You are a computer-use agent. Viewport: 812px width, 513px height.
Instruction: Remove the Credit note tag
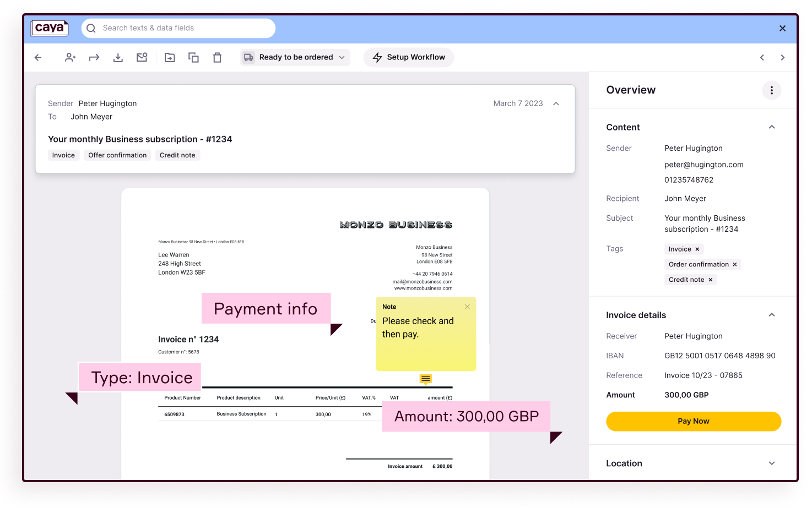pos(710,279)
